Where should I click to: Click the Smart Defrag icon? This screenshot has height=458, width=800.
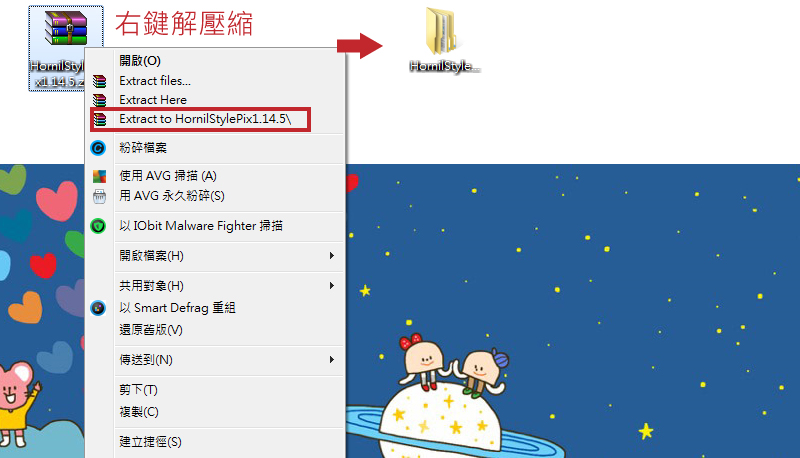tap(98, 308)
